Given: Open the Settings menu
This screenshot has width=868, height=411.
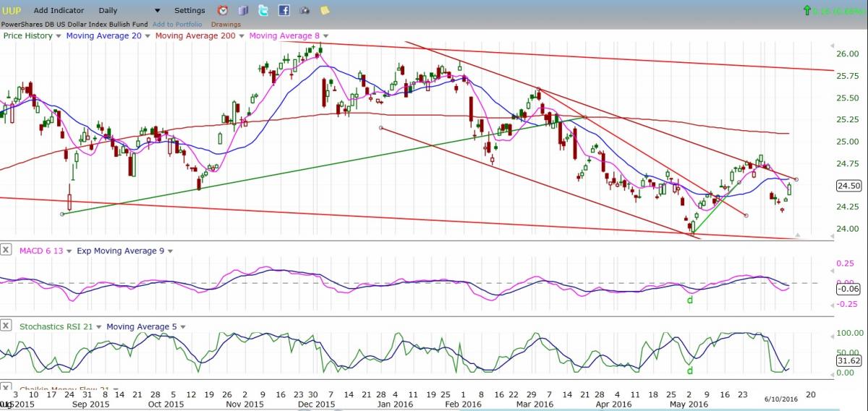Looking at the screenshot, I should (x=190, y=11).
